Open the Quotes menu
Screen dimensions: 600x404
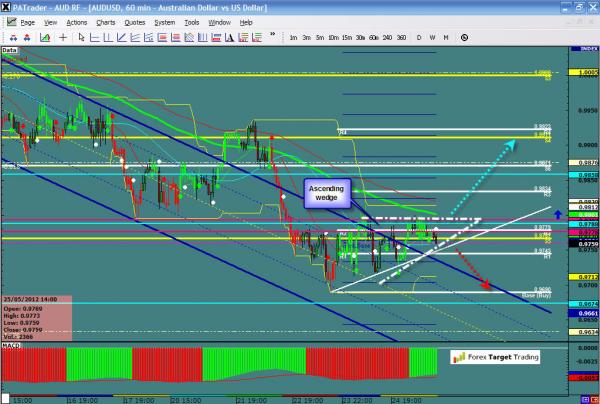pyautogui.click(x=134, y=21)
